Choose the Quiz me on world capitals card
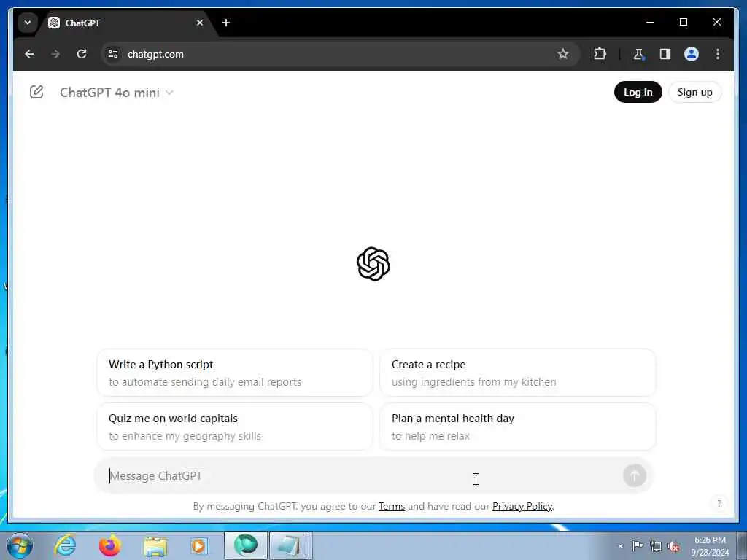Image resolution: width=747 pixels, height=560 pixels. click(x=235, y=427)
